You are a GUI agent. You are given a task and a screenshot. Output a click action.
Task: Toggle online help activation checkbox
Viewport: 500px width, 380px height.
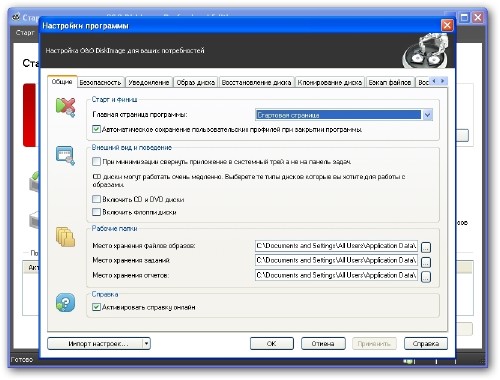(96, 307)
